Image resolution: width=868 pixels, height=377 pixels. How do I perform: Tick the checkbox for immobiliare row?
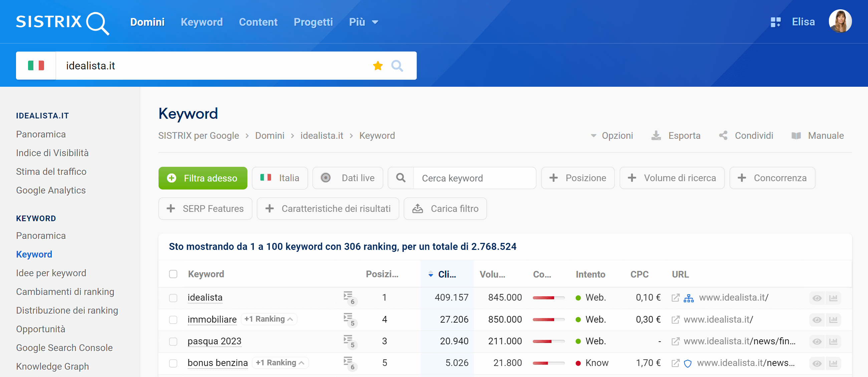click(x=173, y=320)
